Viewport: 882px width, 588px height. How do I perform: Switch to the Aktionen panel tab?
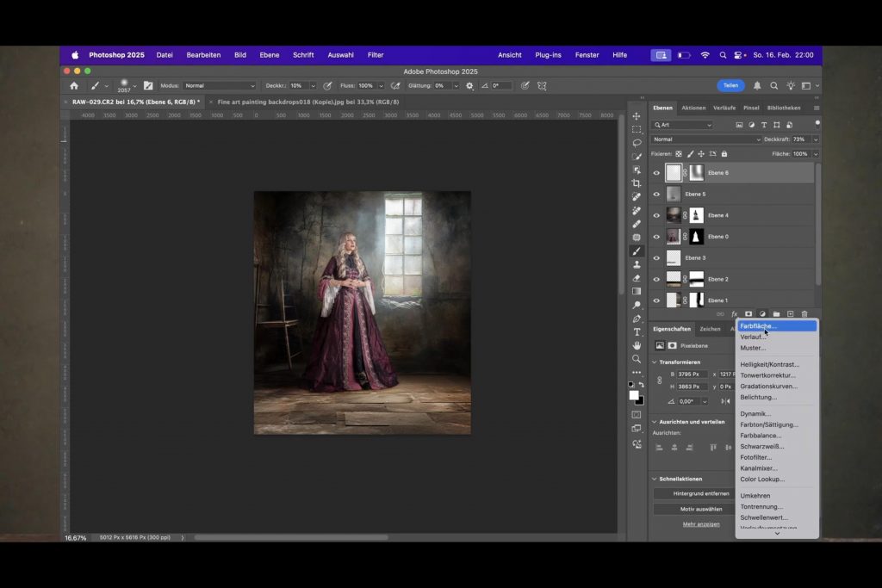[693, 108]
